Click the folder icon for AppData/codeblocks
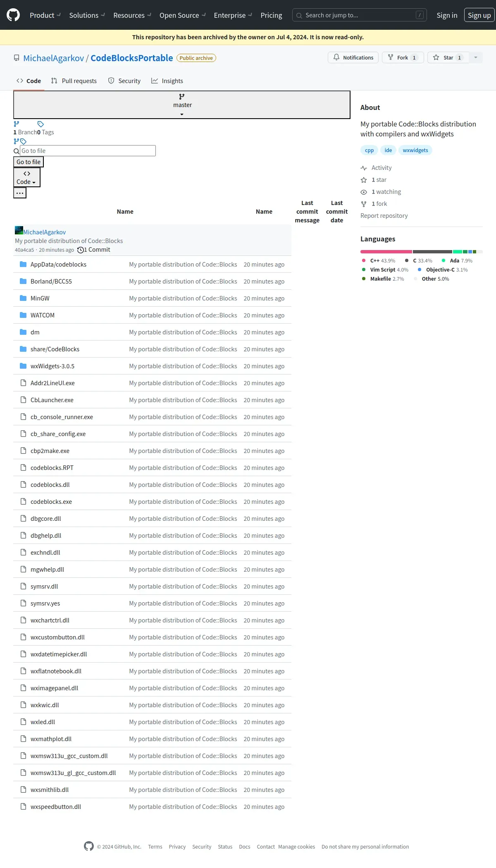Image resolution: width=496 pixels, height=868 pixels. click(23, 264)
